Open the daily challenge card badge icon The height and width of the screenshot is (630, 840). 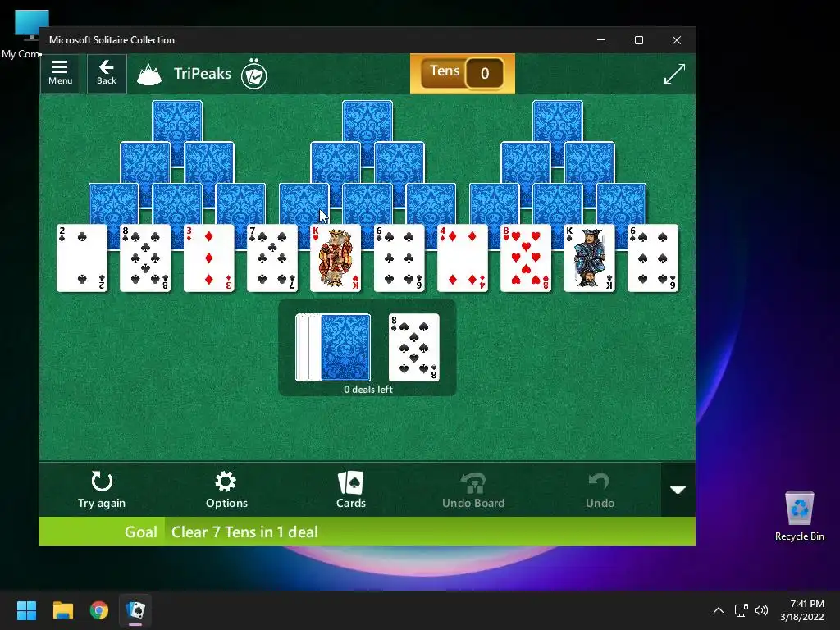tap(254, 75)
